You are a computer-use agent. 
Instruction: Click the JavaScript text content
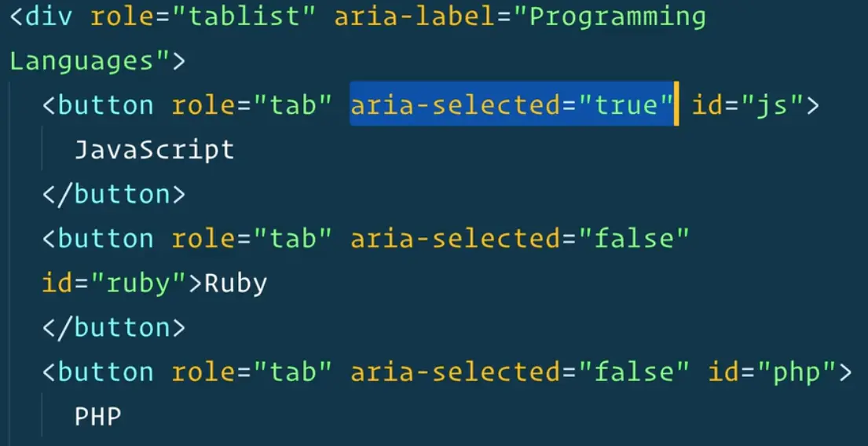tap(154, 149)
